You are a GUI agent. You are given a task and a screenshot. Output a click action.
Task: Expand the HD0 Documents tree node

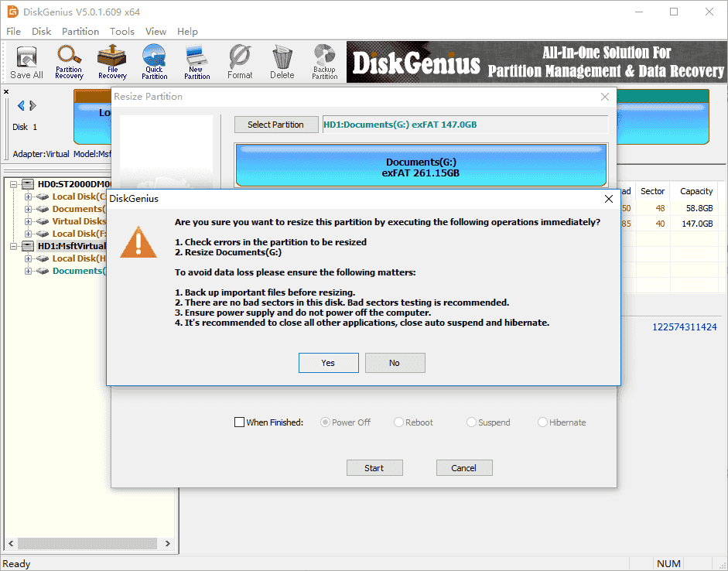(x=29, y=210)
